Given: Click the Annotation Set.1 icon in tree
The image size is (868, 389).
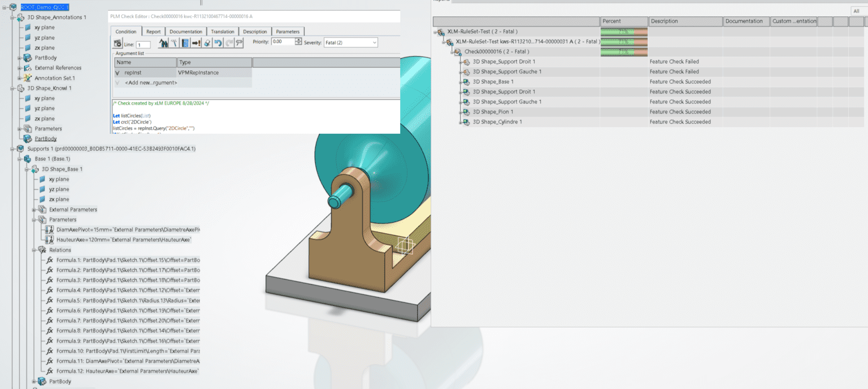Looking at the screenshot, I should 28,78.
